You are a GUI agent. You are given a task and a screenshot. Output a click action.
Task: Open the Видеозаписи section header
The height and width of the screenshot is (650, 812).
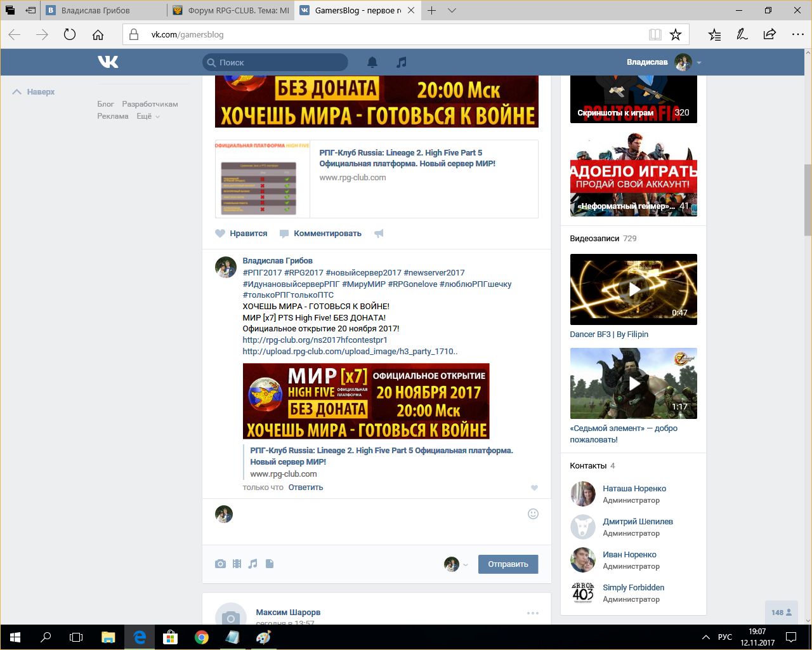594,239
